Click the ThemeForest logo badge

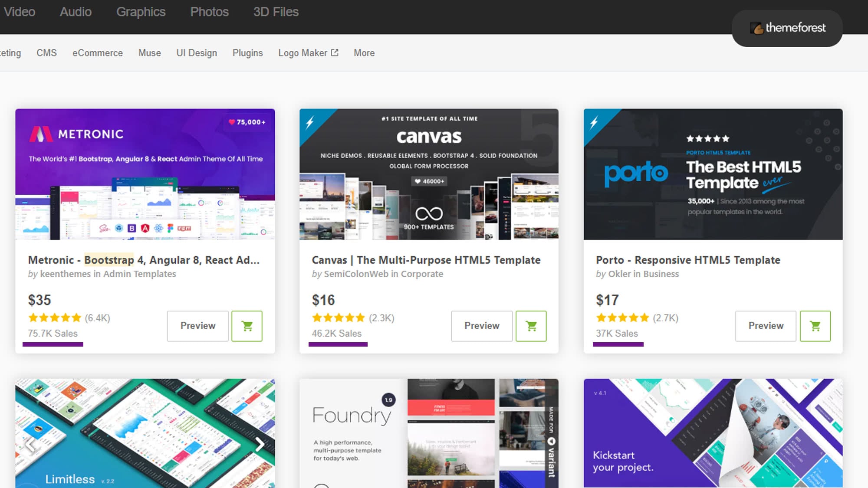pos(787,28)
